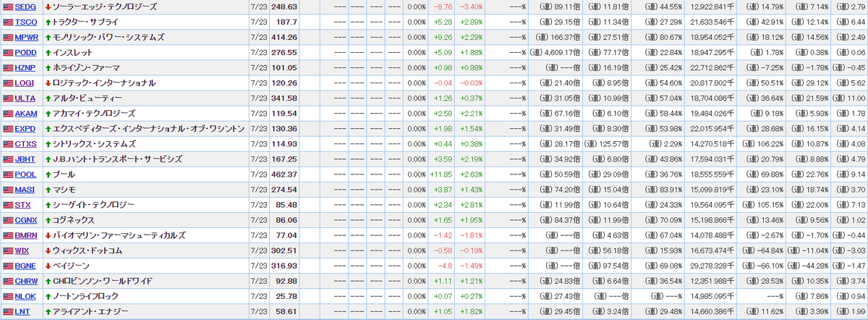Follow the POOL ticker link
This screenshot has width=868, height=320.
pyautogui.click(x=25, y=174)
